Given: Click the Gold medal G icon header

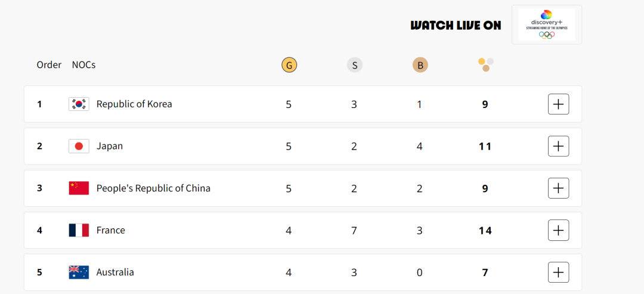Looking at the screenshot, I should 289,65.
